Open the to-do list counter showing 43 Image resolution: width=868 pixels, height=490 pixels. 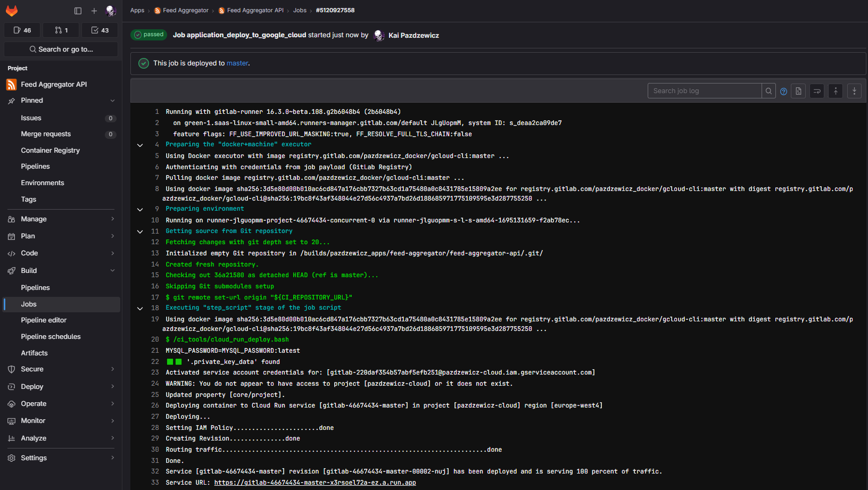pyautogui.click(x=100, y=30)
